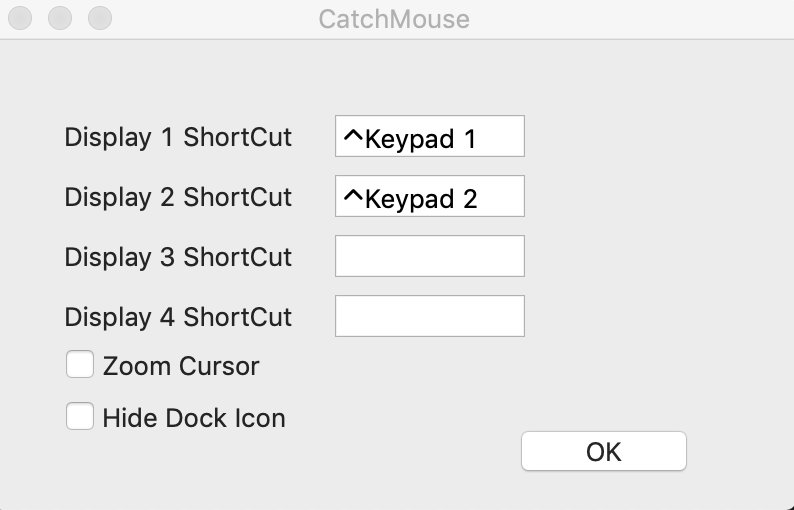The image size is (794, 510).
Task: Tick the Hide Dock Icon checkbox
Action: pyautogui.click(x=80, y=416)
